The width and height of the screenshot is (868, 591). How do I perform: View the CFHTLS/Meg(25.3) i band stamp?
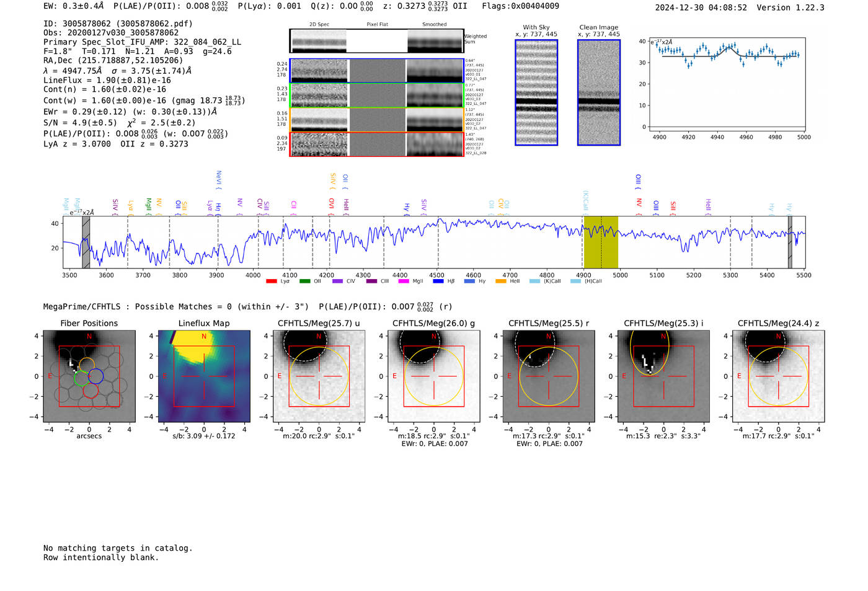point(663,376)
